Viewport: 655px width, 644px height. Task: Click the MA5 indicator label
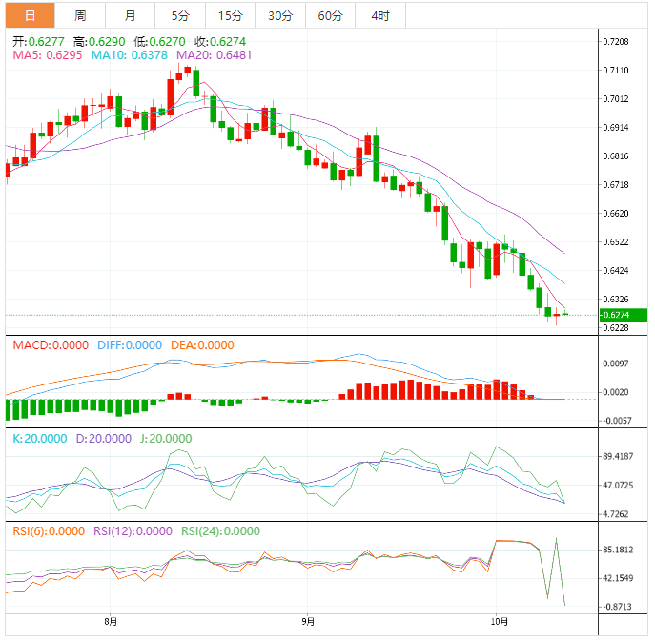(x=48, y=55)
